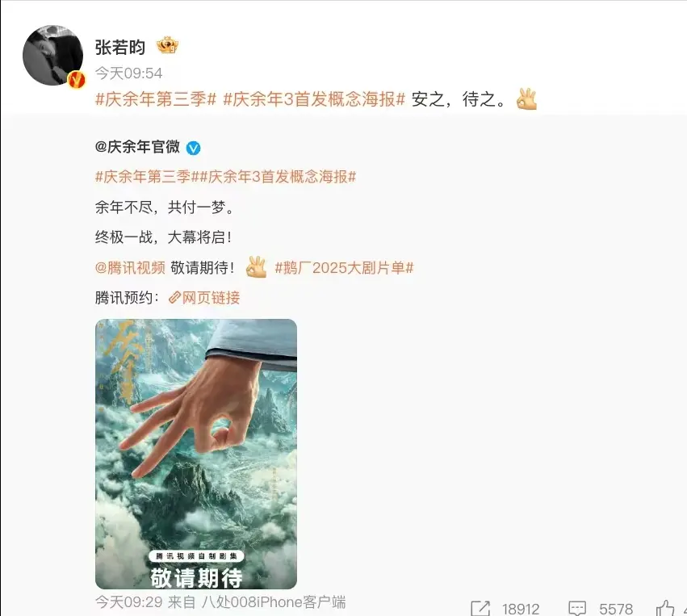Open the 网页链接 reservation link

click(x=211, y=298)
